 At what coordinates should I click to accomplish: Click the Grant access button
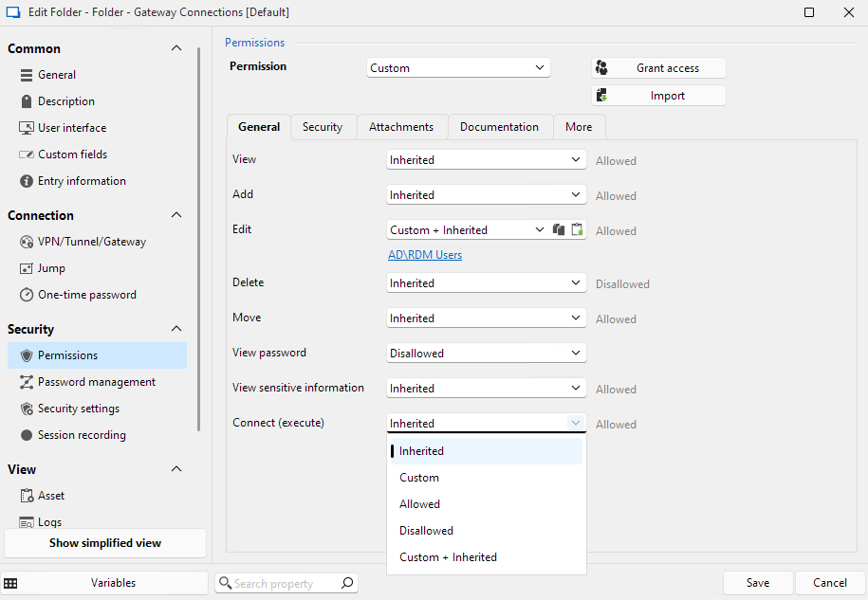click(658, 68)
